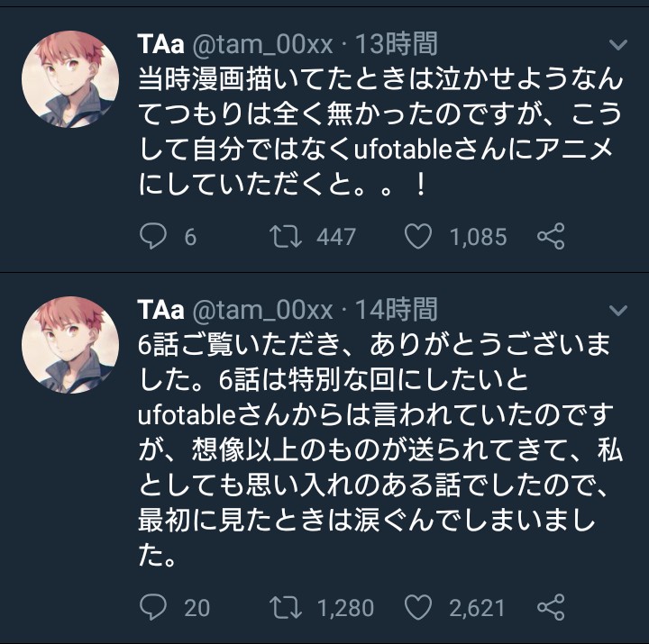This screenshot has width=649, height=644.
Task: Reply to the 13時間 tweet
Action: [x=153, y=237]
